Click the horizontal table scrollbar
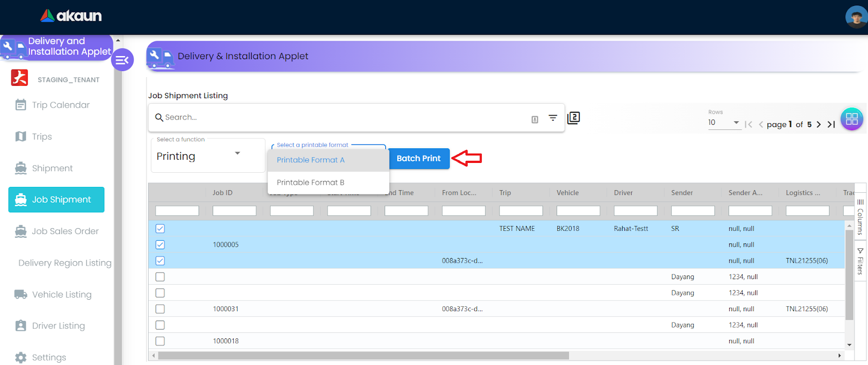 (x=363, y=356)
